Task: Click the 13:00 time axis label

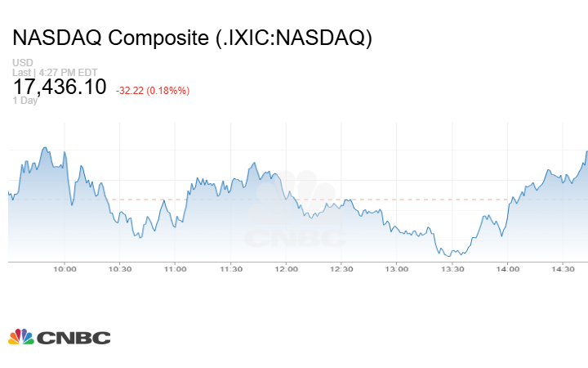Action: coord(397,269)
